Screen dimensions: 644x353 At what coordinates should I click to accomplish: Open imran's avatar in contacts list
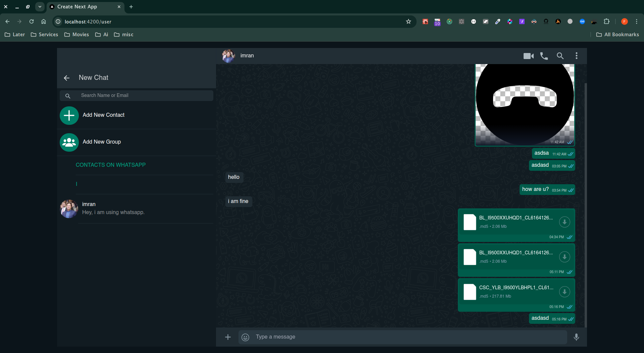(69, 209)
